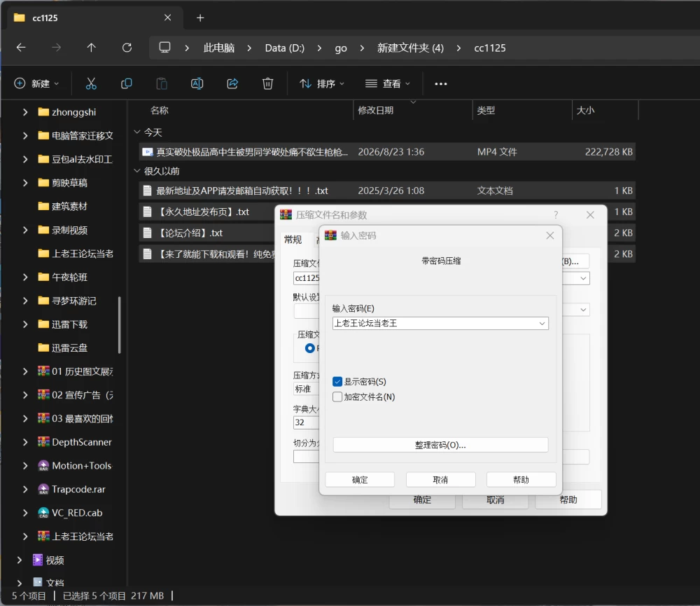Screen dimensions: 700x606
Task: Click the Delete trash icon
Action: tap(267, 83)
